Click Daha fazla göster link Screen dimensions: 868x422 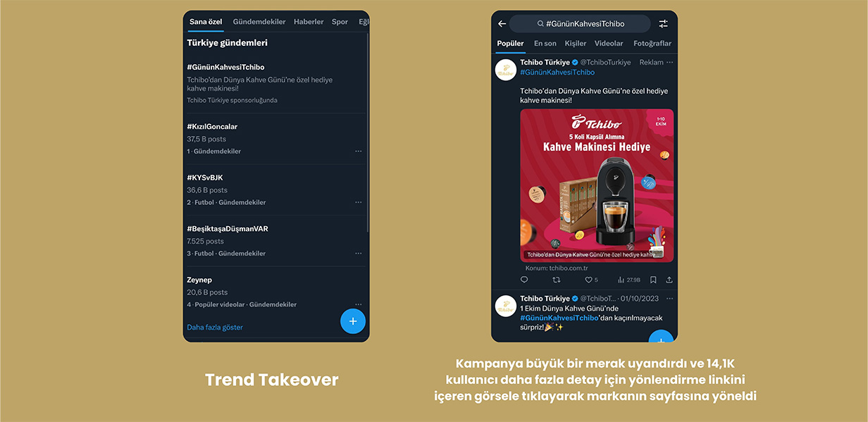215,327
